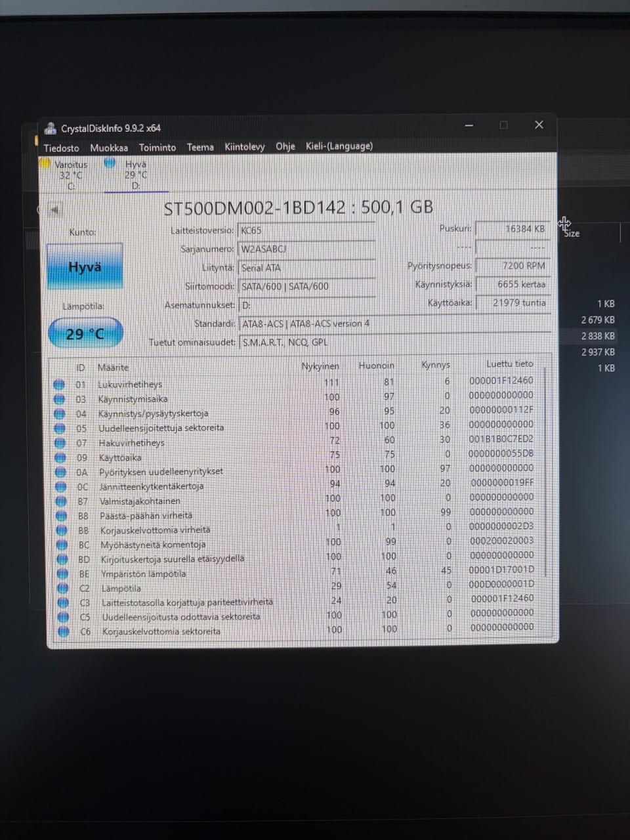Image resolution: width=630 pixels, height=840 pixels.
Task: Click the CrystalDiskInfo title bar icon
Action: point(51,128)
